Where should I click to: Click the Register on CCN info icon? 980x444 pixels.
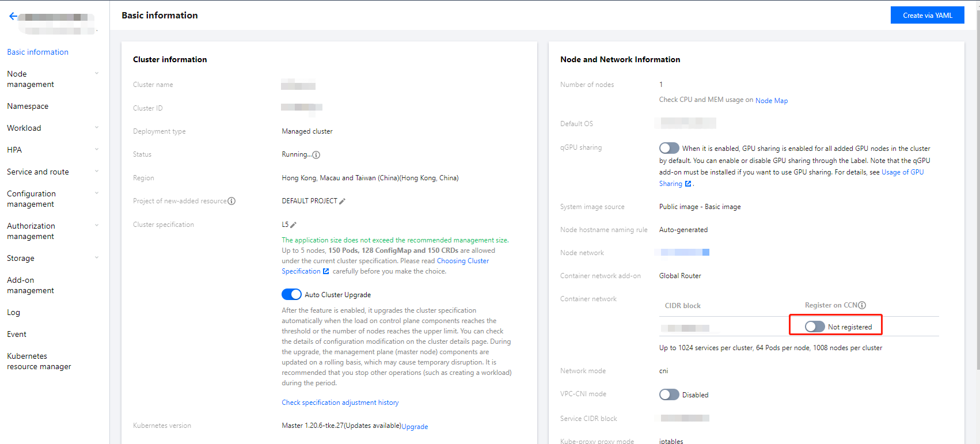tap(862, 305)
